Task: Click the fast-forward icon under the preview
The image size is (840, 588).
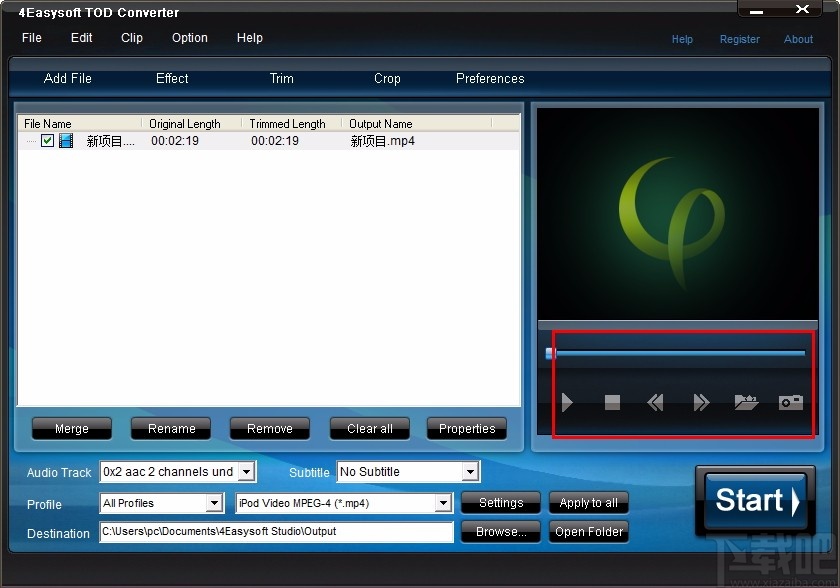Action: click(700, 402)
